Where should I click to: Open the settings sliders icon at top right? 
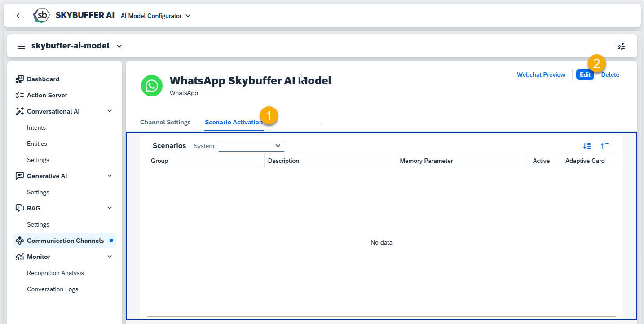click(621, 46)
